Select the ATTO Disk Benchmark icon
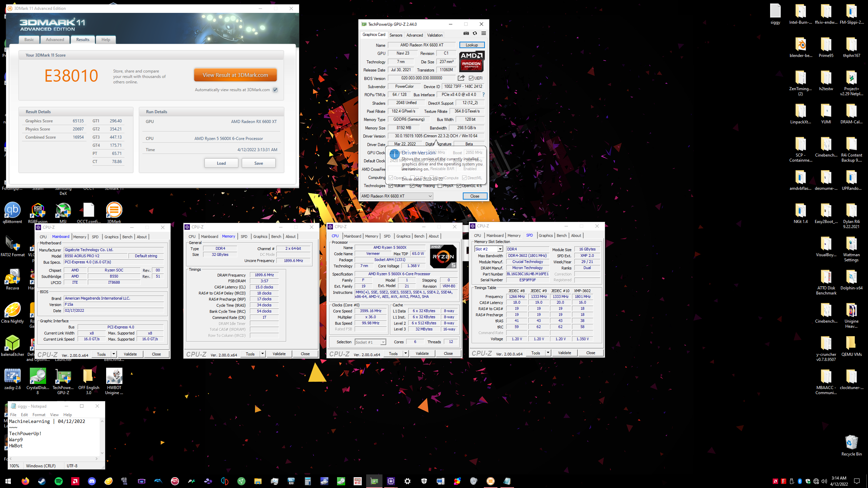This screenshot has width=868, height=488. coord(826,282)
